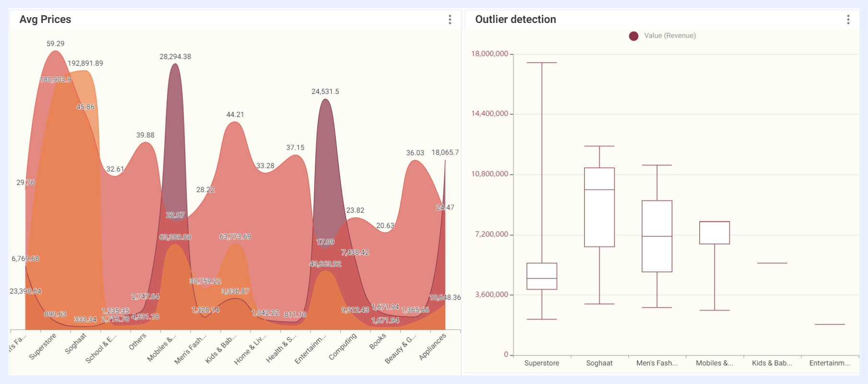Click Computing axis label in Avg Prices

tap(343, 346)
